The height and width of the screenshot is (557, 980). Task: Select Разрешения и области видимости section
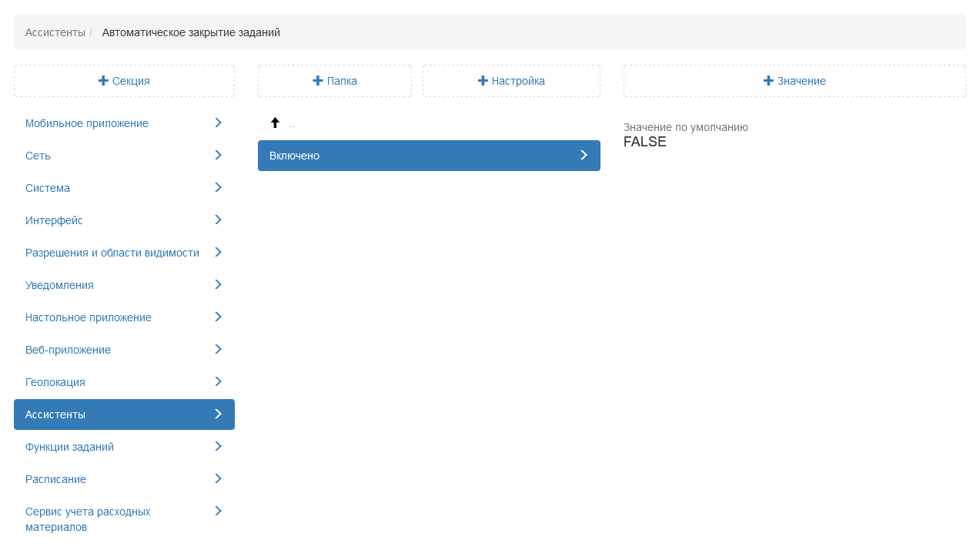112,253
